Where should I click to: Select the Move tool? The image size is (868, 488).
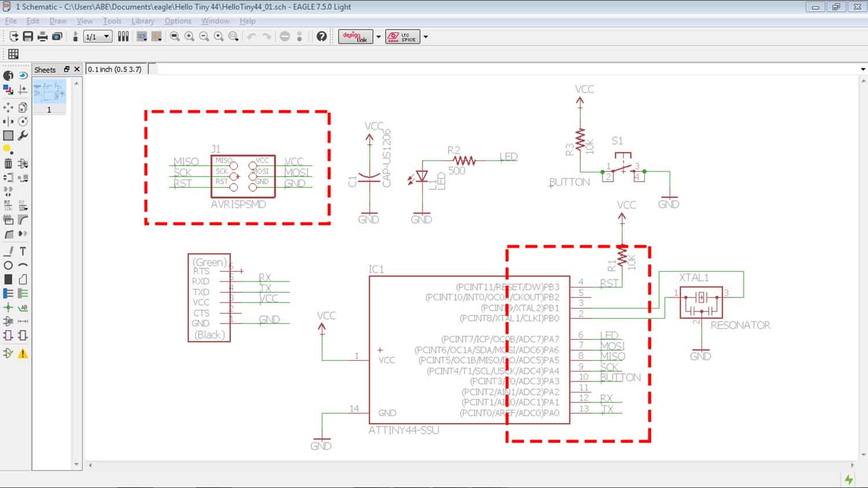[x=8, y=107]
